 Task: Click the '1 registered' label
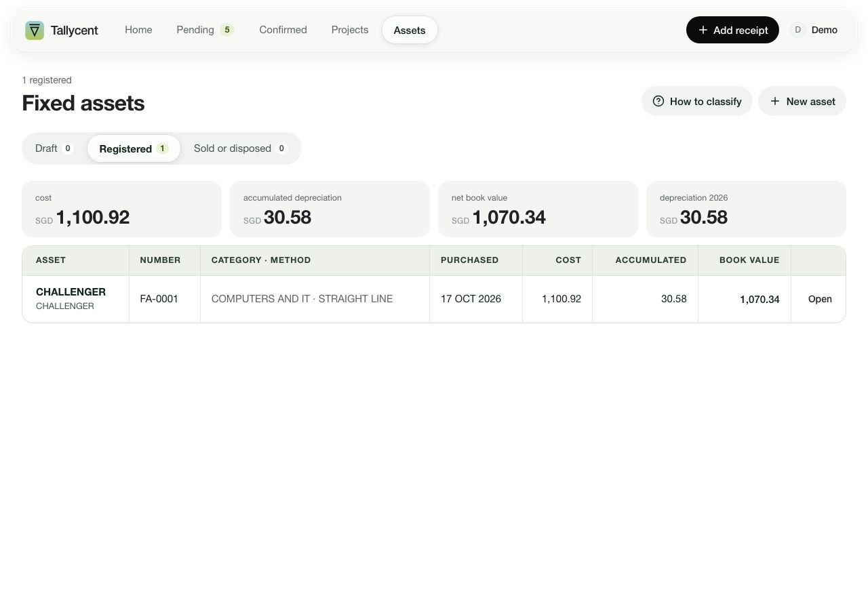47,80
